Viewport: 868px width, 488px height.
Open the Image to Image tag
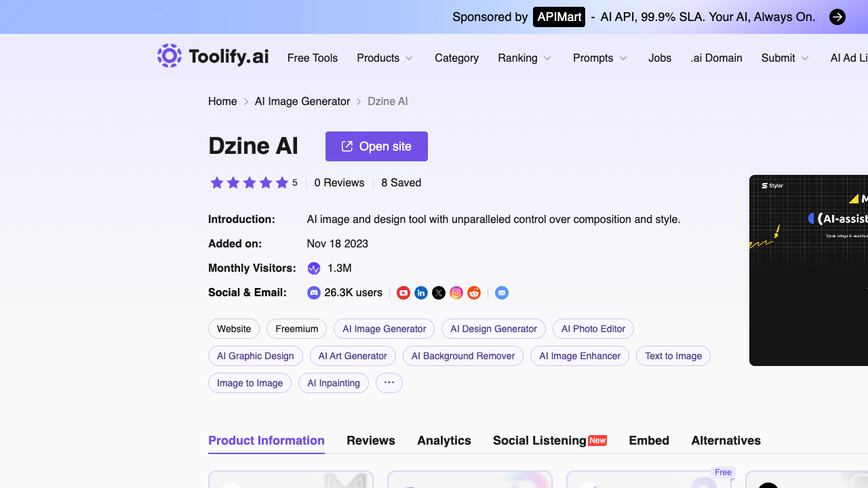(x=250, y=383)
